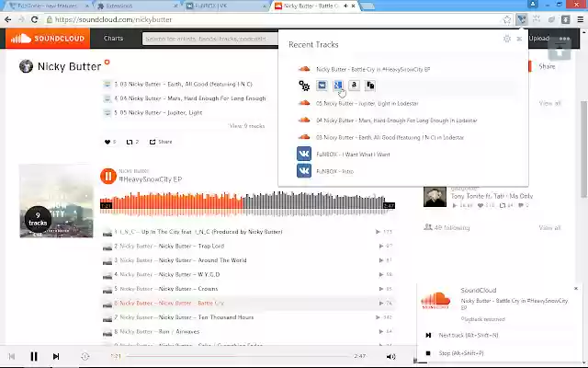Pause playback in bottom player bar

[x=34, y=356]
